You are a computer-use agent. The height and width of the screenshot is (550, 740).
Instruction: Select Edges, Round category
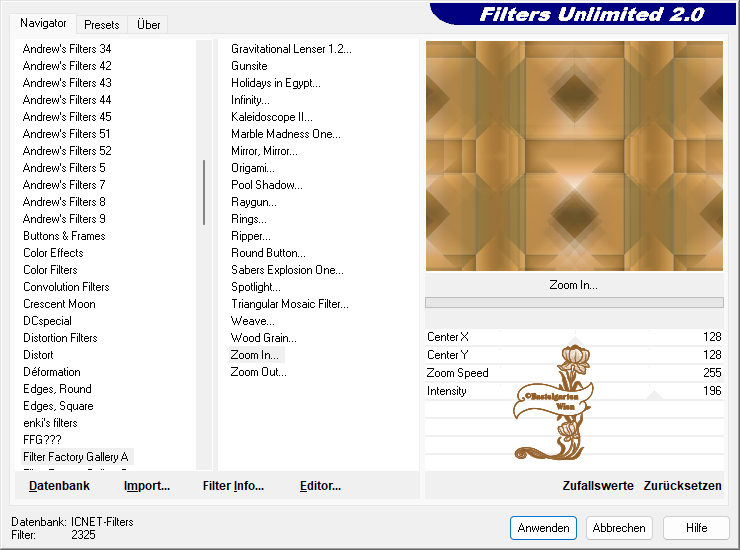[x=57, y=389]
